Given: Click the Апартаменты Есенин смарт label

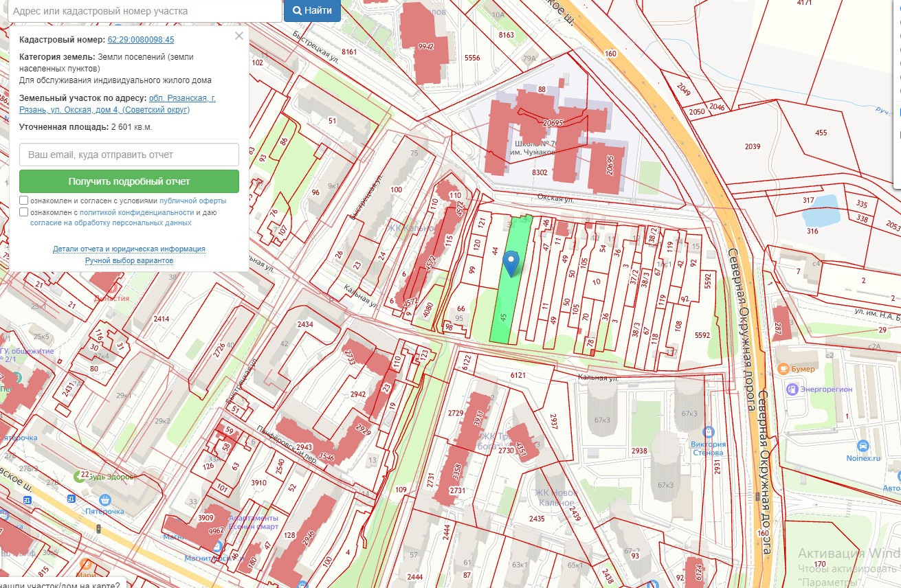Looking at the screenshot, I should [x=253, y=522].
